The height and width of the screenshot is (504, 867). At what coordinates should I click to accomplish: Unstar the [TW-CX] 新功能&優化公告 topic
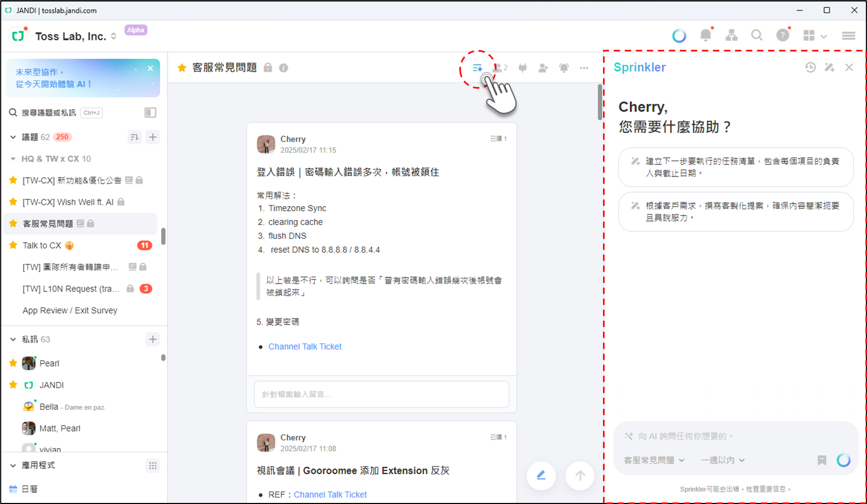(x=14, y=180)
